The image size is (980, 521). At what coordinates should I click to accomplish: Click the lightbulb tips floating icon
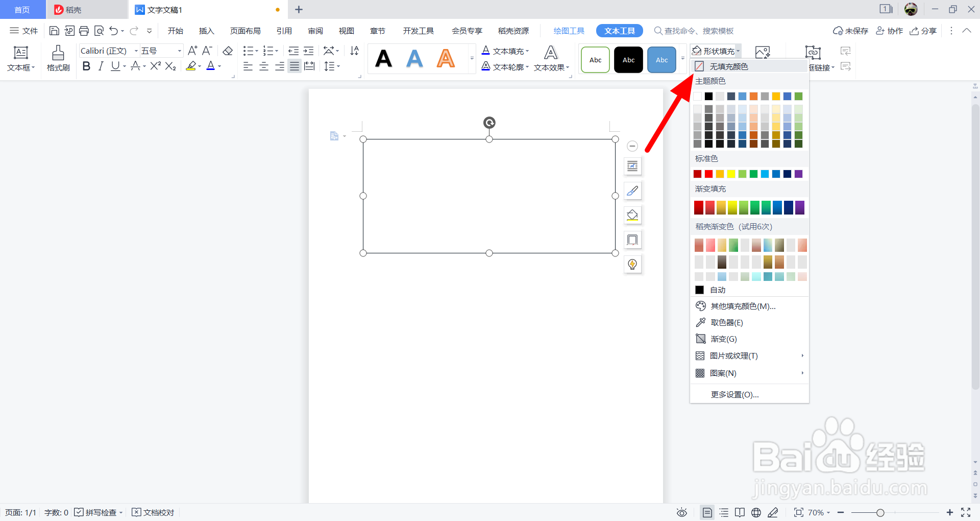click(x=632, y=264)
